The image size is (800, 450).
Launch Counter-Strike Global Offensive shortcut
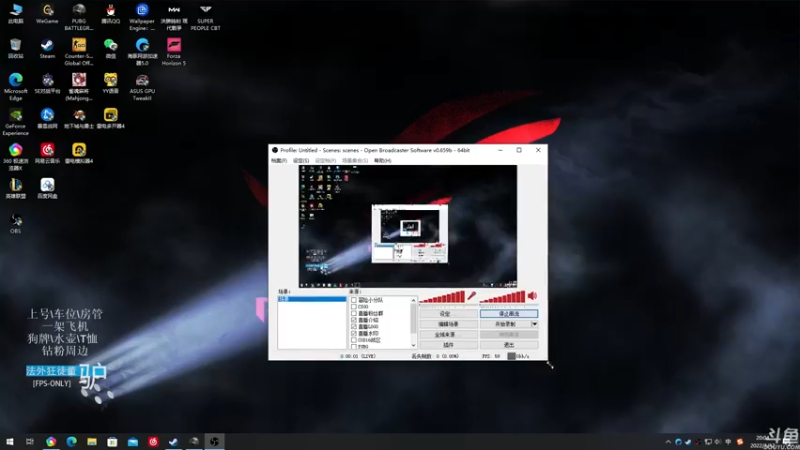(x=79, y=52)
